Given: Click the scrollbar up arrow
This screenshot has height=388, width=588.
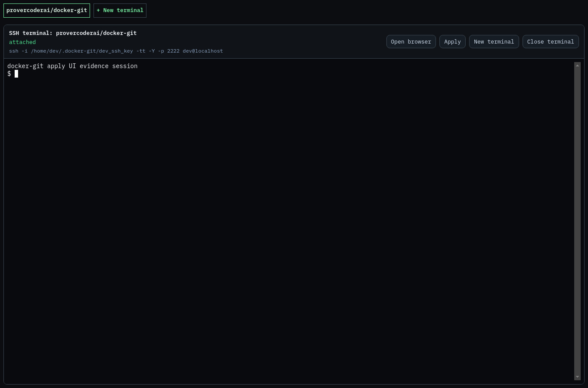Looking at the screenshot, I should click(x=577, y=66).
